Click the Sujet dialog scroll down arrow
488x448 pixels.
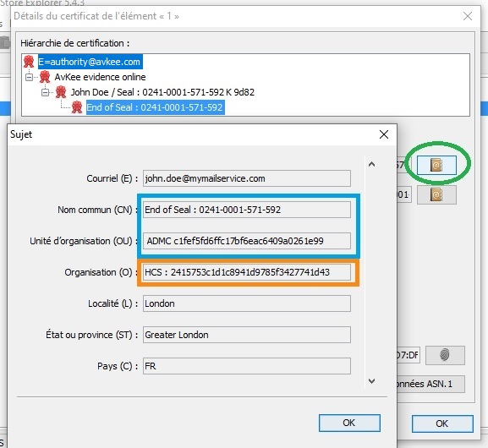click(x=371, y=380)
